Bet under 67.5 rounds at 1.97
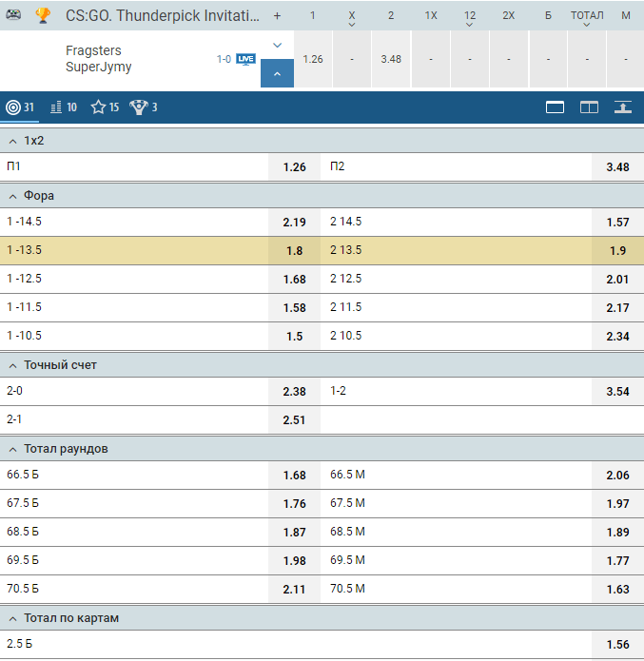This screenshot has width=644, height=661. click(x=617, y=504)
